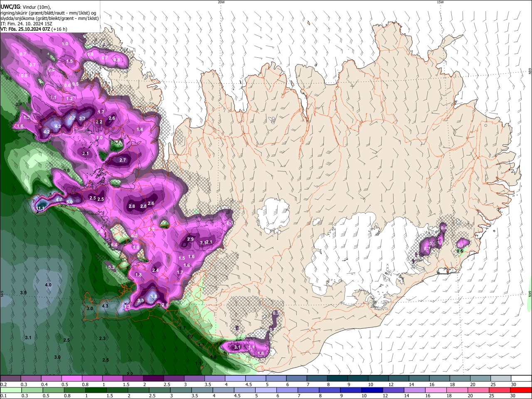Click the '15W' longitude label
This screenshot has width=532, height=399.
[x=440, y=2]
